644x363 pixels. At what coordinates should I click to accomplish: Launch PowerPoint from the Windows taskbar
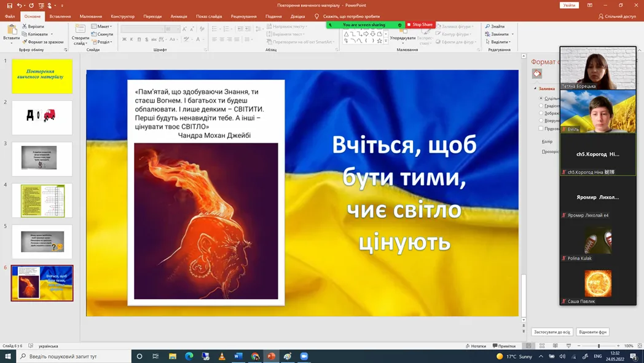pos(271,356)
